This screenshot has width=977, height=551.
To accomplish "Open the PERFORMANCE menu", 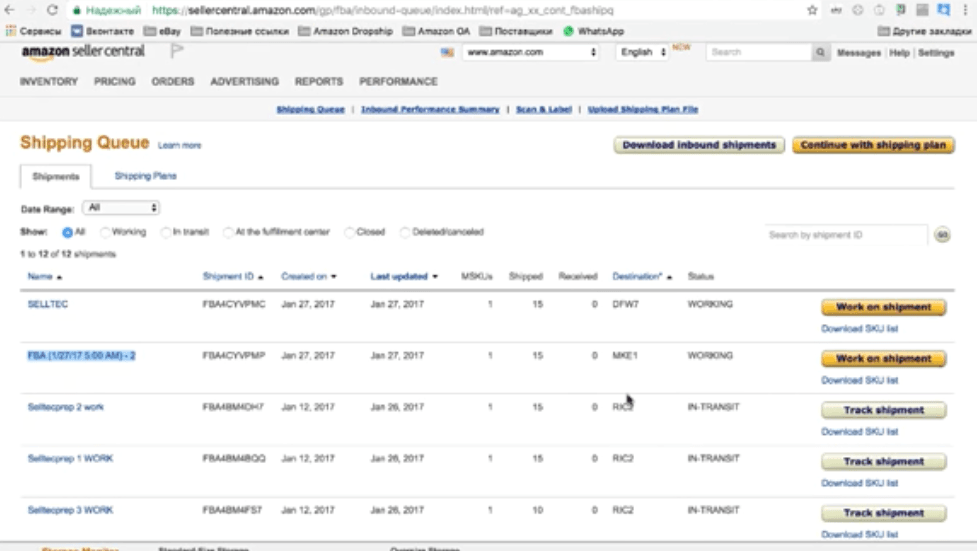I will click(x=398, y=82).
